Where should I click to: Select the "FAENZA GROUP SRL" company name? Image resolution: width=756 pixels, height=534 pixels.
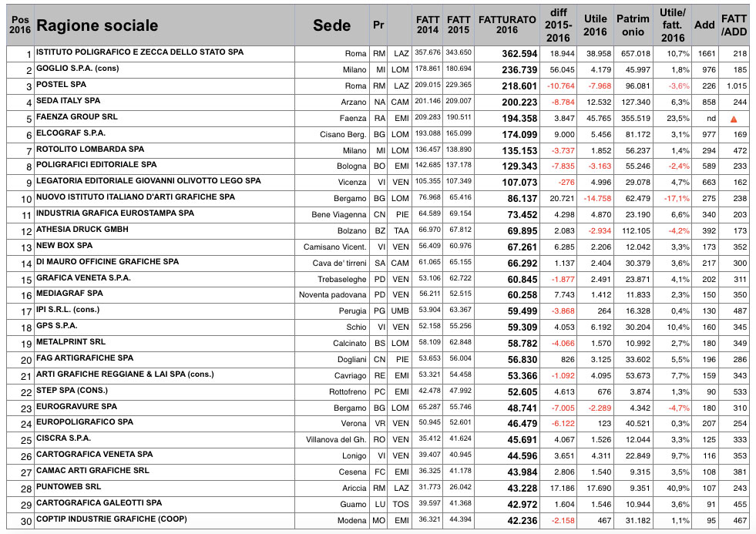pyautogui.click(x=76, y=116)
